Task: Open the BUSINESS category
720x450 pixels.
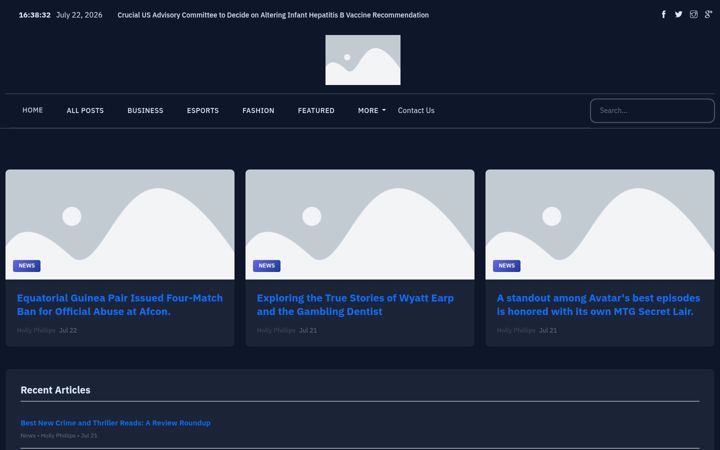Action: 145,111
